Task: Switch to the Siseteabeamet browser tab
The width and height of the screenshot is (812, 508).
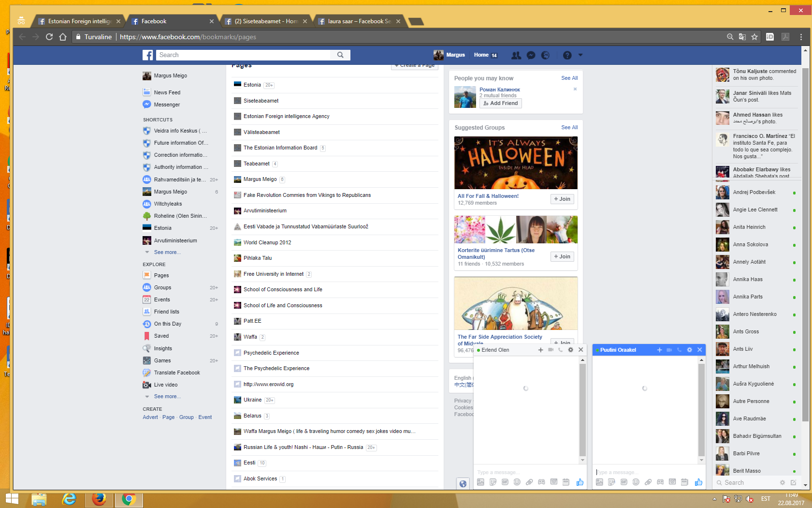Action: (266, 21)
